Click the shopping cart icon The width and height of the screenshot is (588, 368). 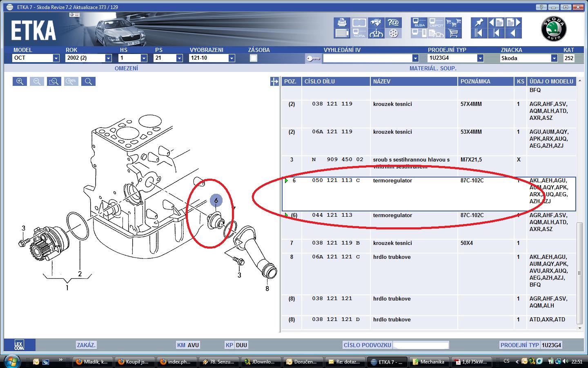point(453,33)
